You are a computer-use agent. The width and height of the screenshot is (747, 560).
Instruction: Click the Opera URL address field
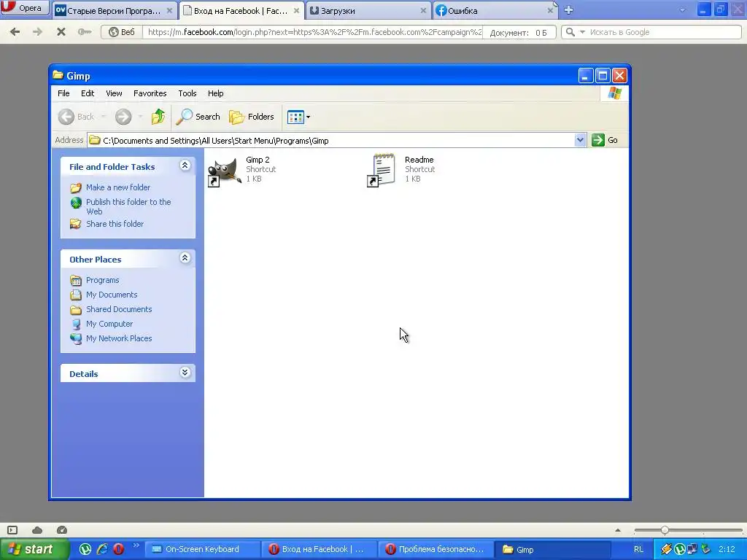(313, 32)
